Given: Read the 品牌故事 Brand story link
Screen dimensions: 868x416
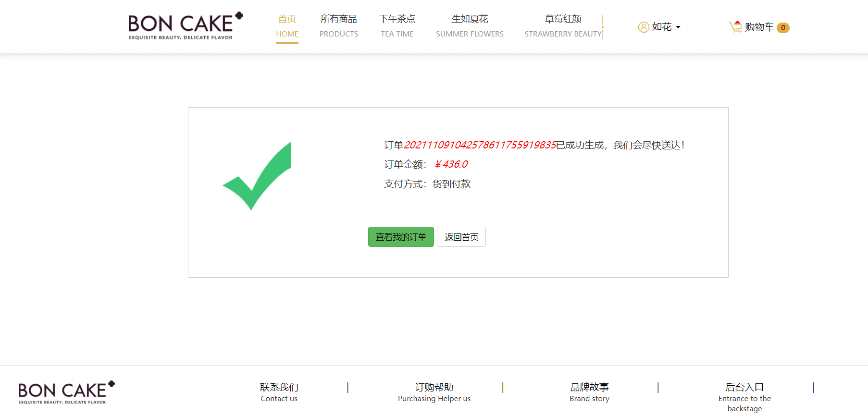Looking at the screenshot, I should (x=589, y=392).
